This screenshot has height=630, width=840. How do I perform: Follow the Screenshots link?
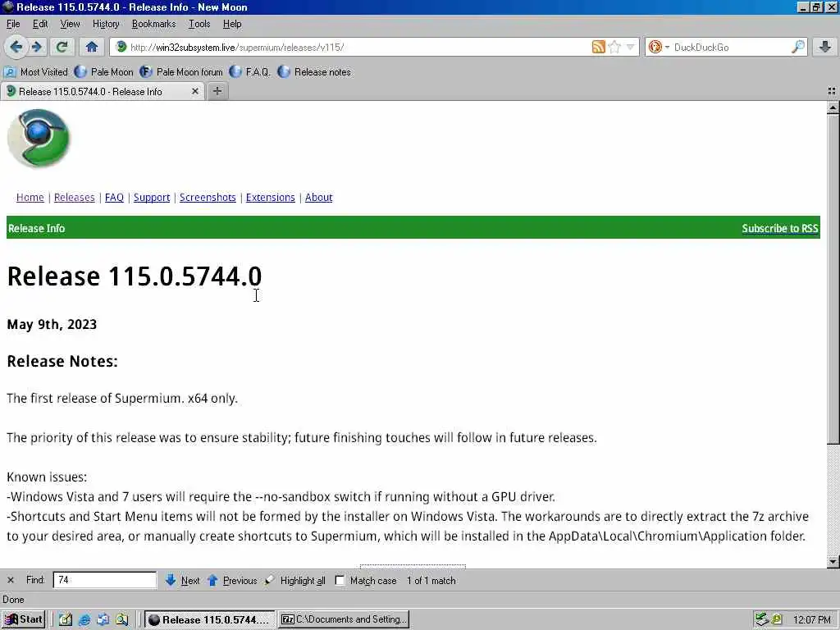[208, 198]
